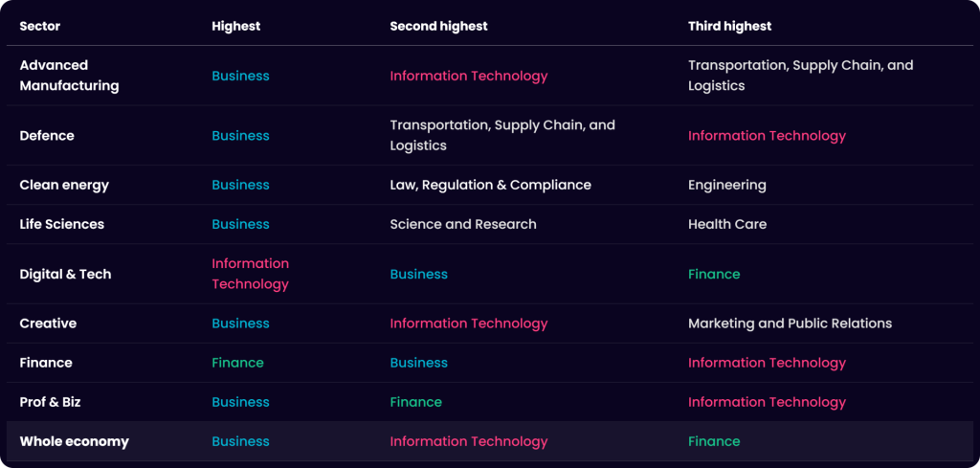Click Science and Research cell
The height and width of the screenshot is (468, 980).
[x=463, y=224]
